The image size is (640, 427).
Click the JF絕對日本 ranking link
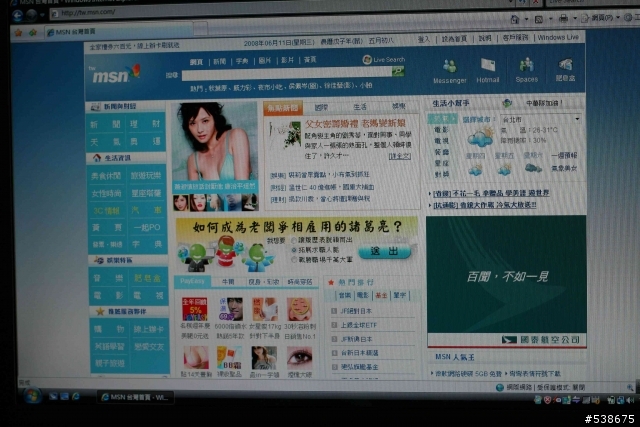356,311
